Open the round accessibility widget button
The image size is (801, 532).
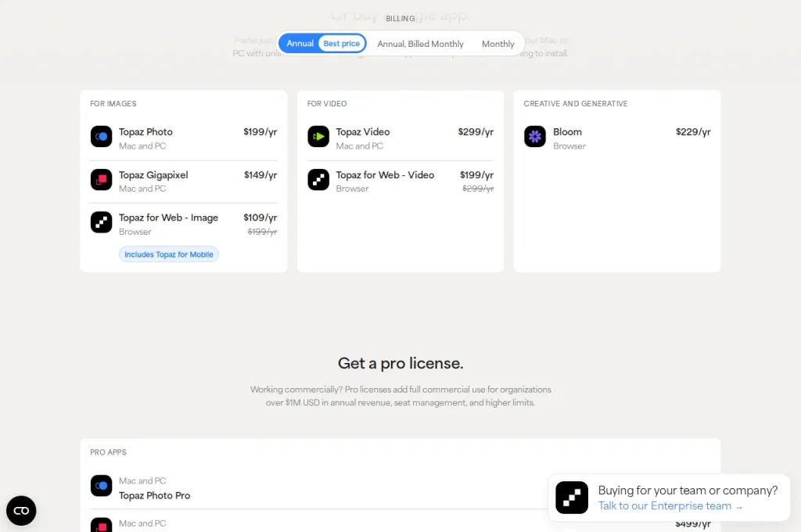coord(21,511)
